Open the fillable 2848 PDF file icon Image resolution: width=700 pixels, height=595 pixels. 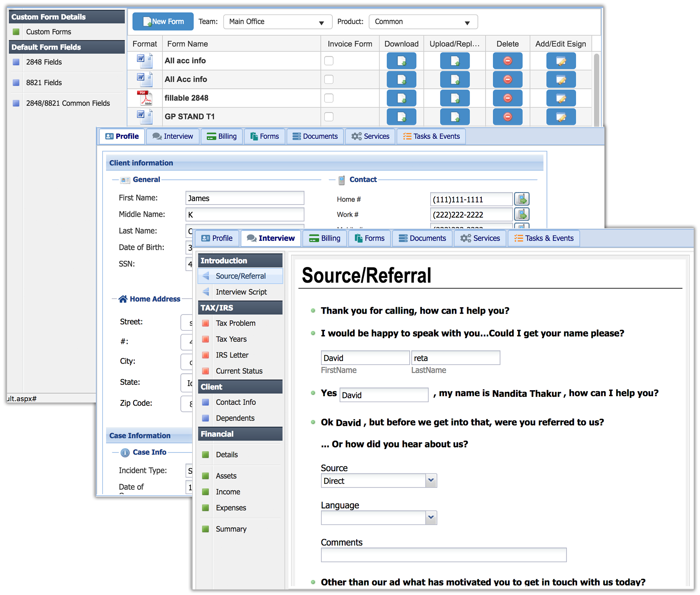pyautogui.click(x=145, y=98)
